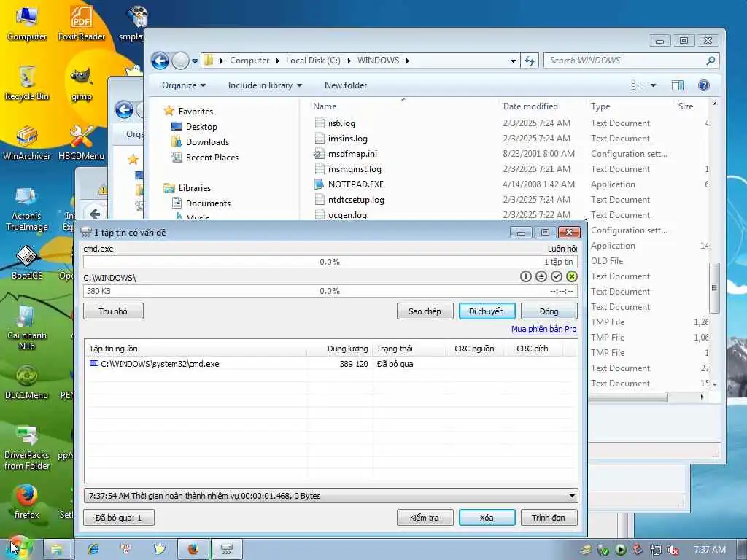Click the arrow after WINDOWS in breadcrumb

[407, 61]
